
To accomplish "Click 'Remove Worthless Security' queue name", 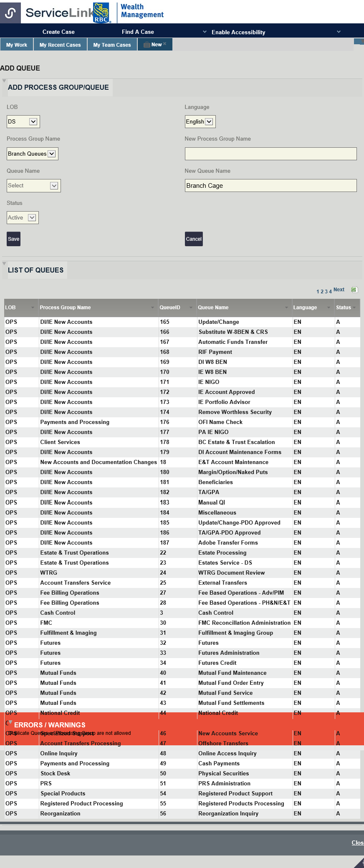I will coord(235,412).
